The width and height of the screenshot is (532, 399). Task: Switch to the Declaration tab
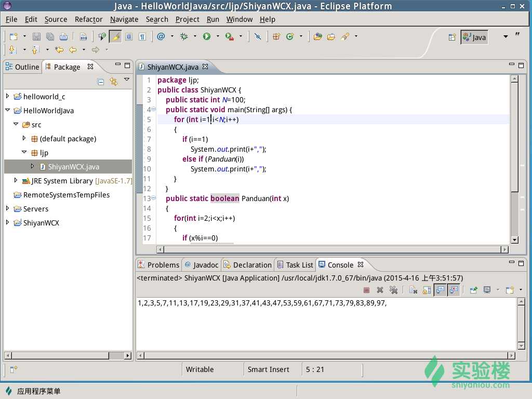point(248,265)
